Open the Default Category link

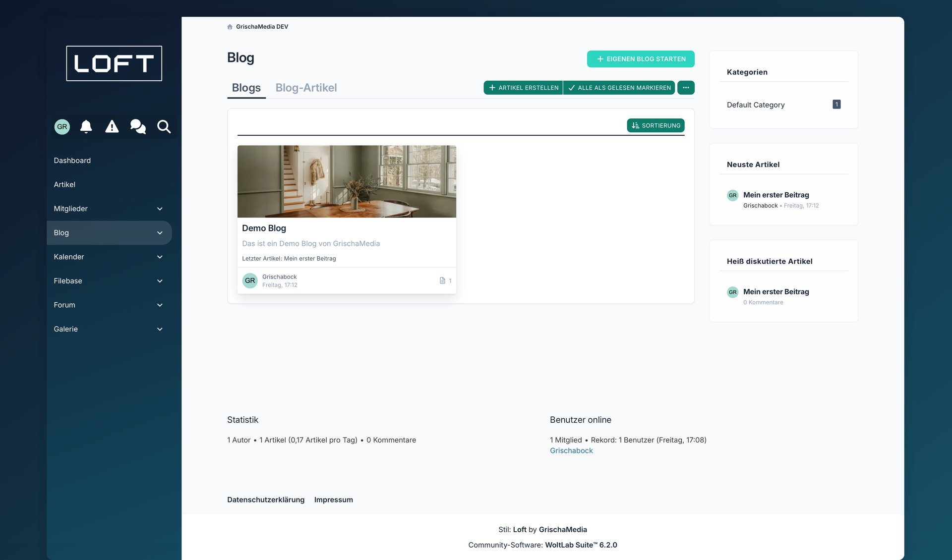tap(756, 105)
